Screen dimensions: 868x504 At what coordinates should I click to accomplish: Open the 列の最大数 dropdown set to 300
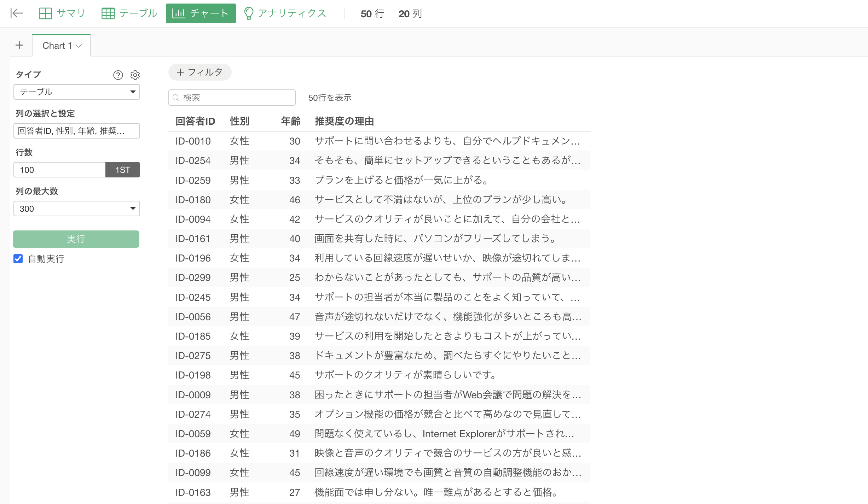click(x=76, y=209)
